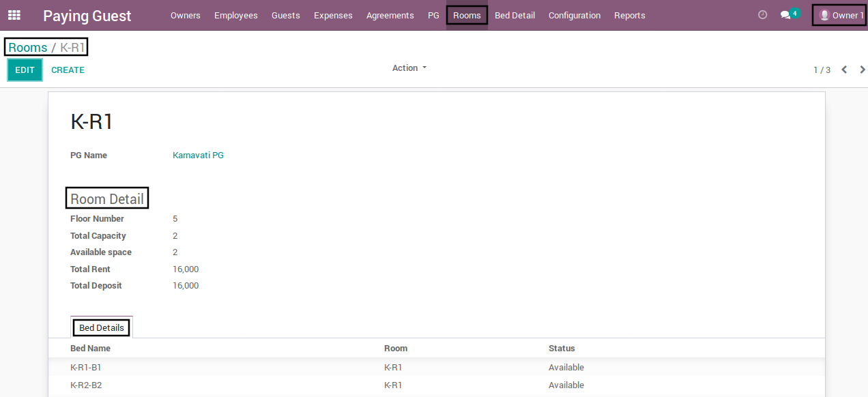Viewport: 868px width, 397px height.
Task: Sort by Room column header
Action: [396, 349]
